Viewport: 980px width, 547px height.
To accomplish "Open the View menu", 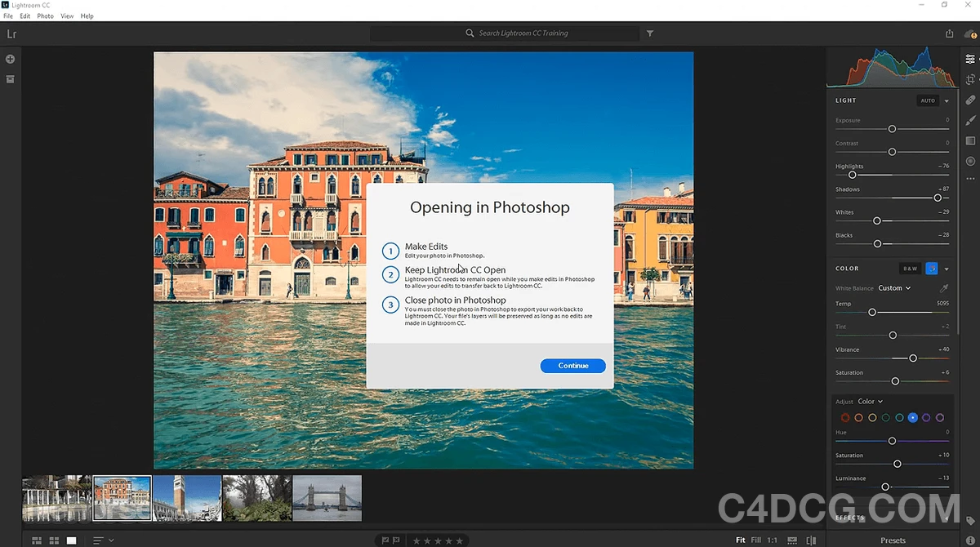I will click(x=67, y=16).
